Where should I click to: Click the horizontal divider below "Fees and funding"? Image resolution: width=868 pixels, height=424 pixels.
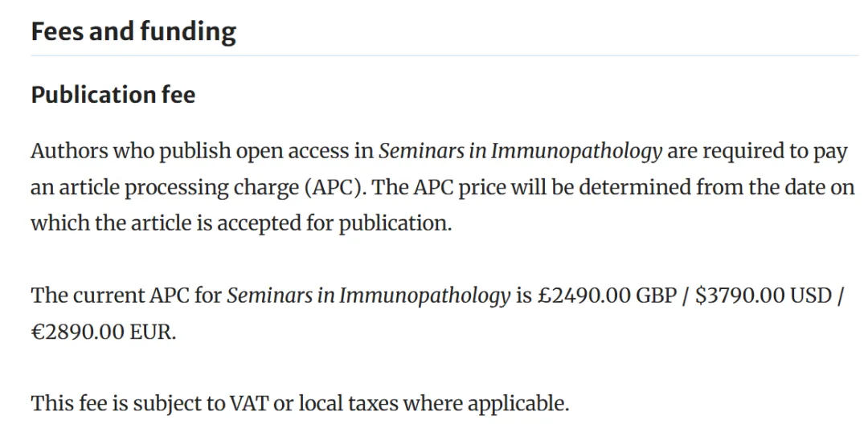point(444,55)
